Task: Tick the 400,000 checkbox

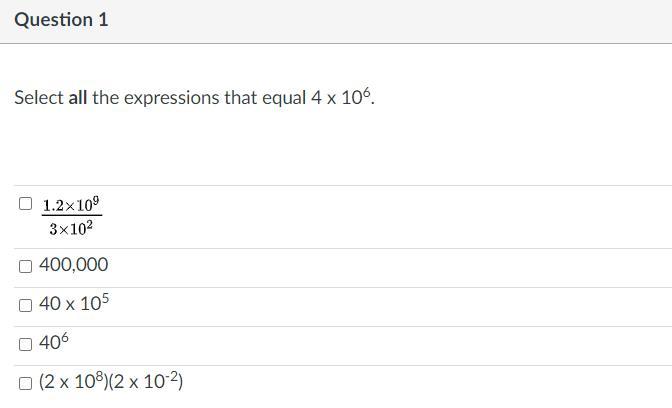Action: [x=25, y=266]
